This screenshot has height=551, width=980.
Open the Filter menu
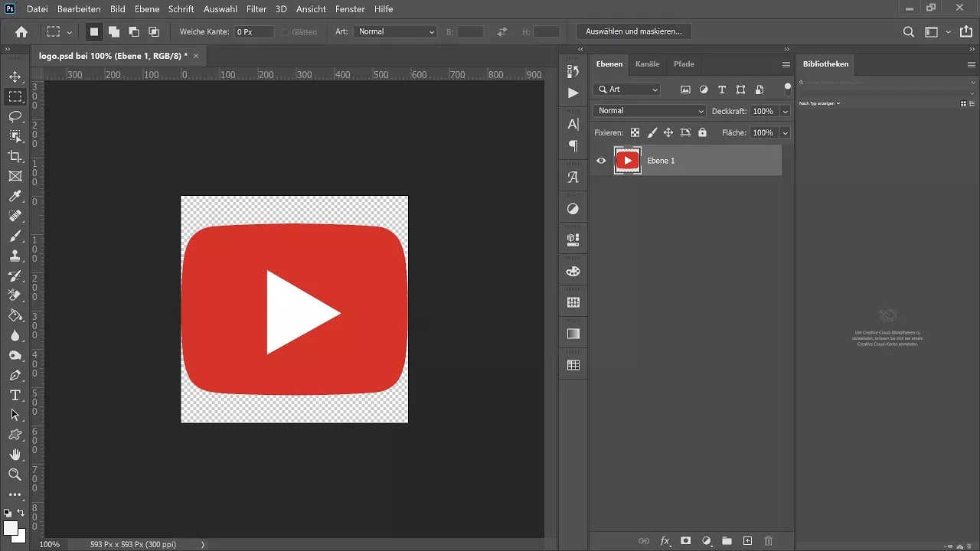click(x=256, y=9)
